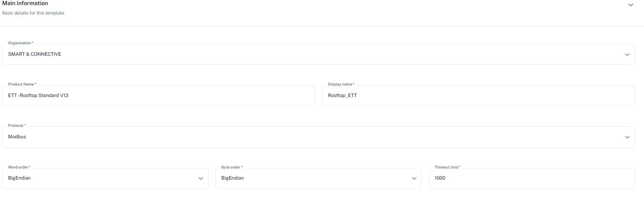Click the Timeout (ms) label text
Viewport: 644px width, 200px height.
(446, 167)
